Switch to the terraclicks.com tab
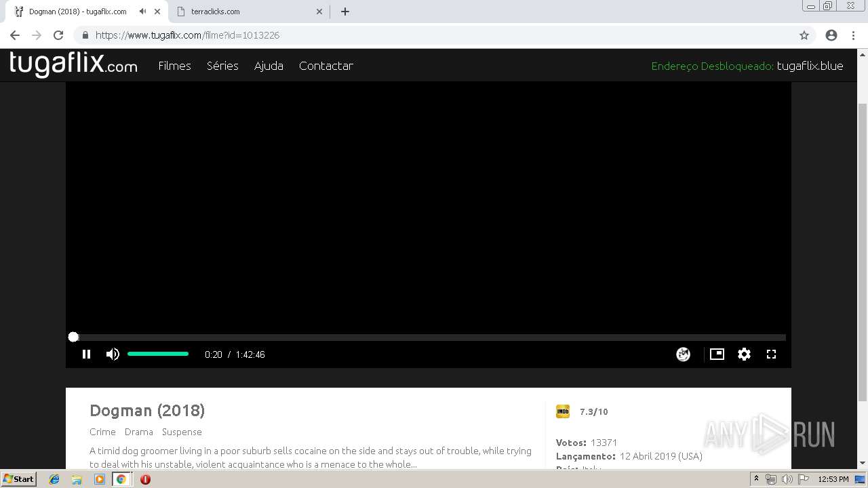Screen dimensions: 868x488 (250, 12)
